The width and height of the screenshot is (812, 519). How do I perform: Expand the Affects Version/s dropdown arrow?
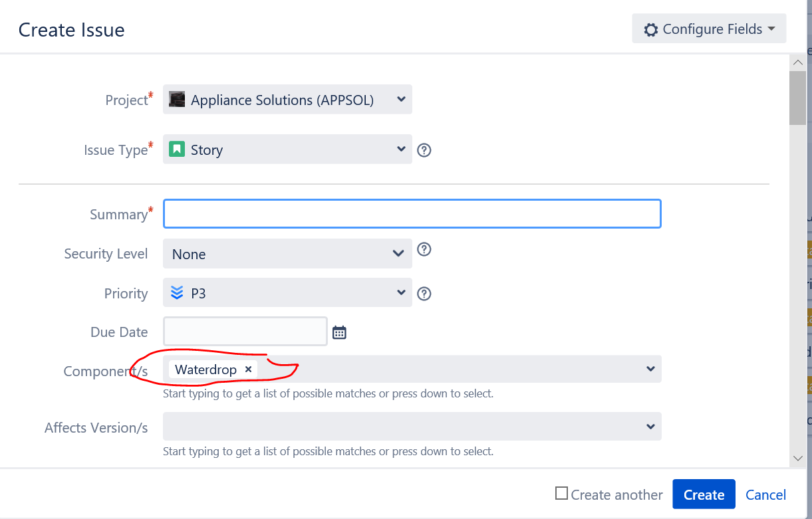coord(650,427)
